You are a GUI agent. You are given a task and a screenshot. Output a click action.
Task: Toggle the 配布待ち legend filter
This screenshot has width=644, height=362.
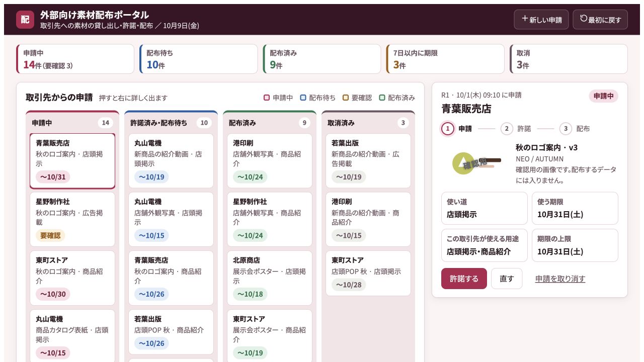[317, 98]
